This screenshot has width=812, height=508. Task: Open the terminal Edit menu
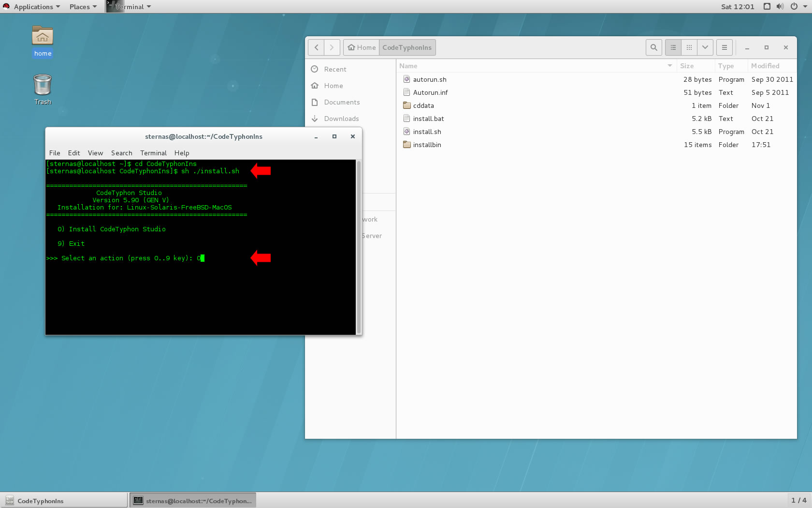click(x=74, y=153)
